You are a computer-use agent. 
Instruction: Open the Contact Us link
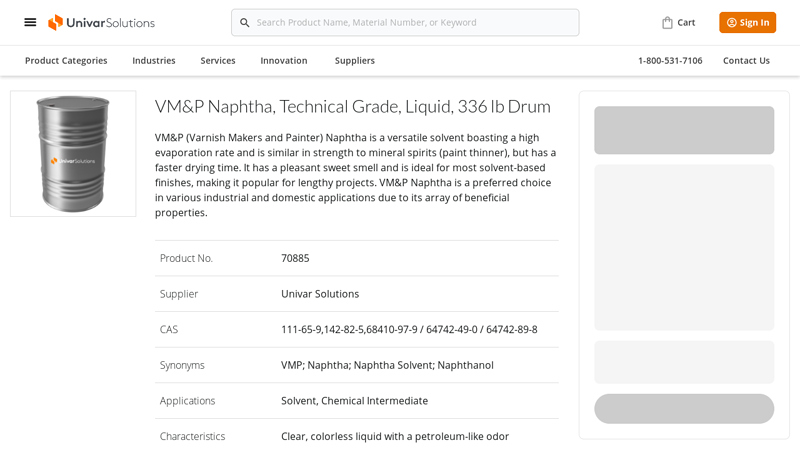(746, 61)
